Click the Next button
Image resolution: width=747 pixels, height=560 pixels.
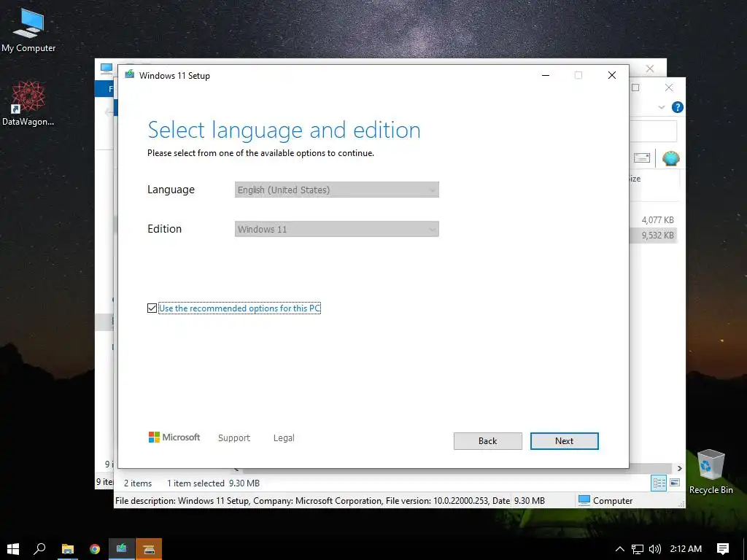pos(564,441)
